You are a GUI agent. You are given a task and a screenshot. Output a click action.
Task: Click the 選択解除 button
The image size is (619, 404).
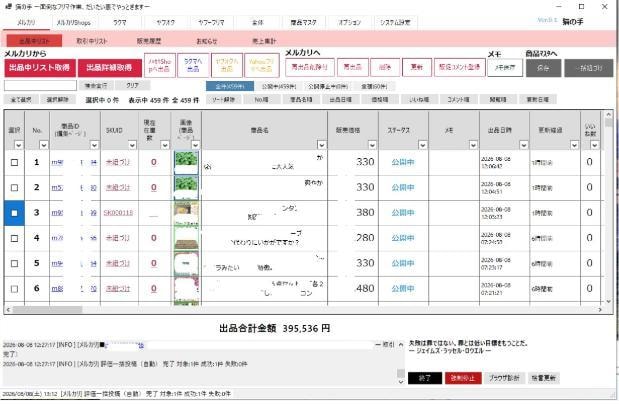click(x=58, y=100)
